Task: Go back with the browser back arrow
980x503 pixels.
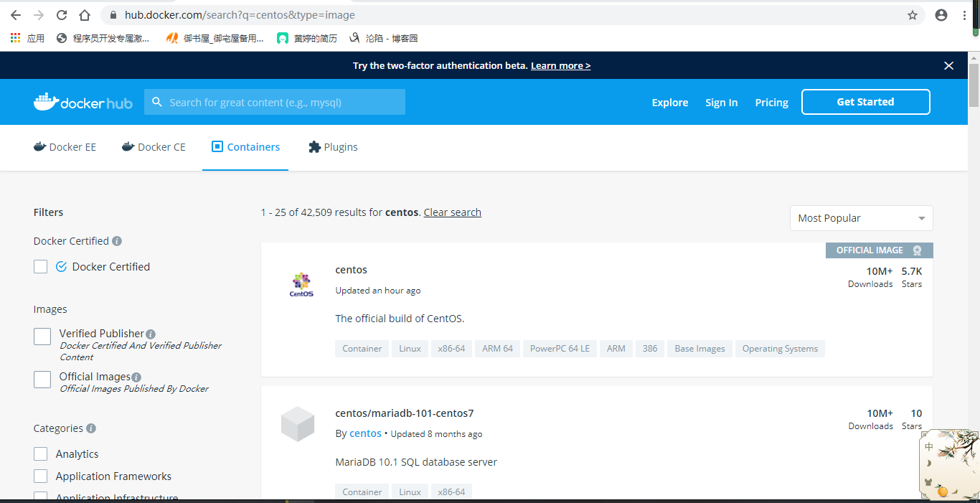Action: click(x=16, y=15)
